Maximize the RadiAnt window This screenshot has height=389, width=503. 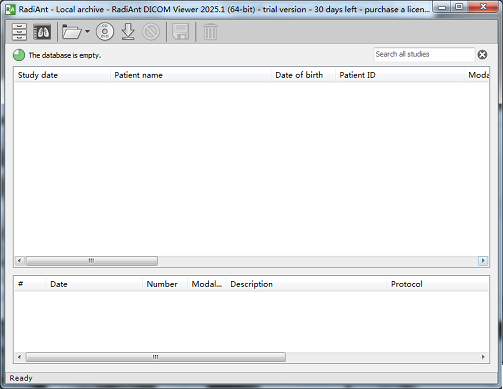click(x=459, y=7)
